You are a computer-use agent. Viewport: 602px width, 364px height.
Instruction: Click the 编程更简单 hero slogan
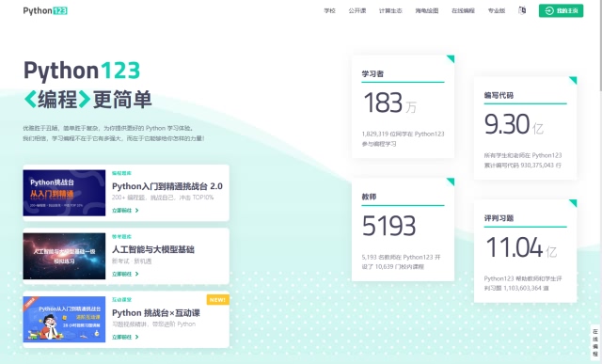click(x=87, y=100)
